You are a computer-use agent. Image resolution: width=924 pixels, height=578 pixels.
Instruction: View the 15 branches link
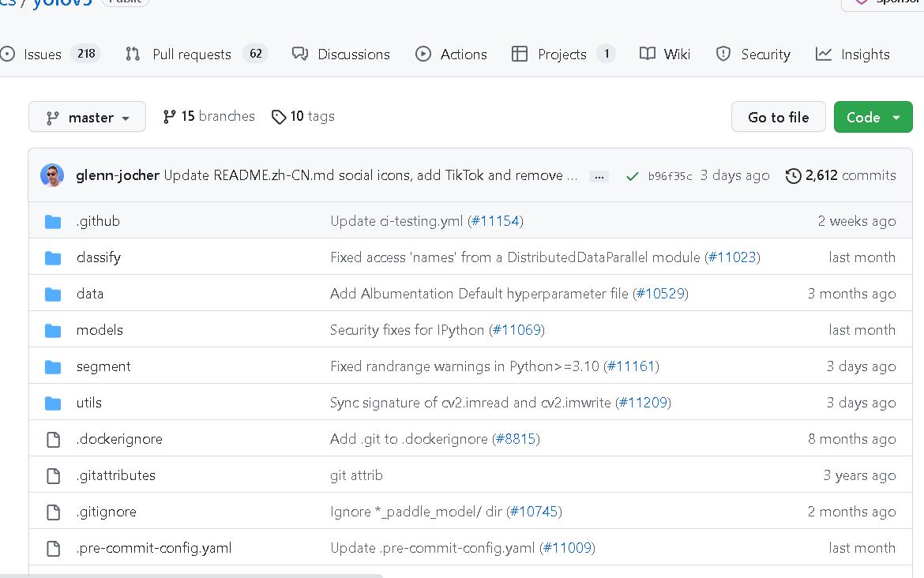coord(209,116)
